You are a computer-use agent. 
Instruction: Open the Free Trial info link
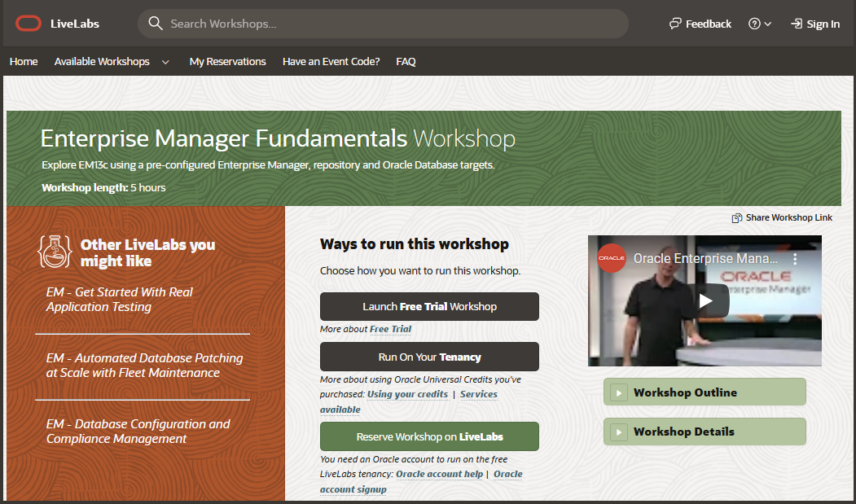tap(390, 329)
